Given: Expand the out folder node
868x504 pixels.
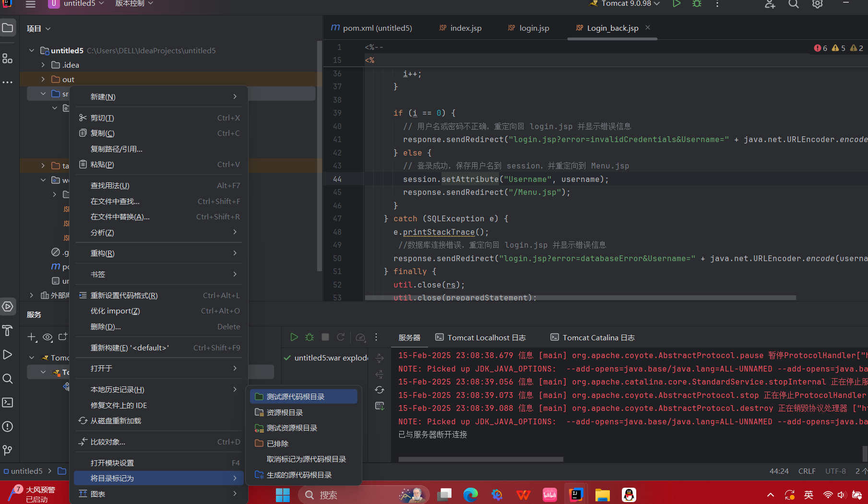Looking at the screenshot, I should 43,79.
